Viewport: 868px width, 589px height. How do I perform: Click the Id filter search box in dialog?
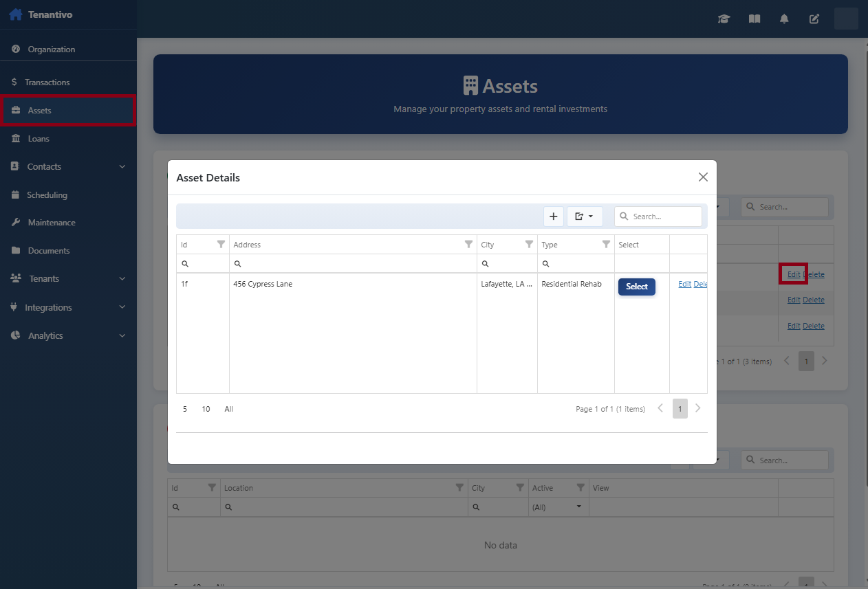(x=203, y=263)
